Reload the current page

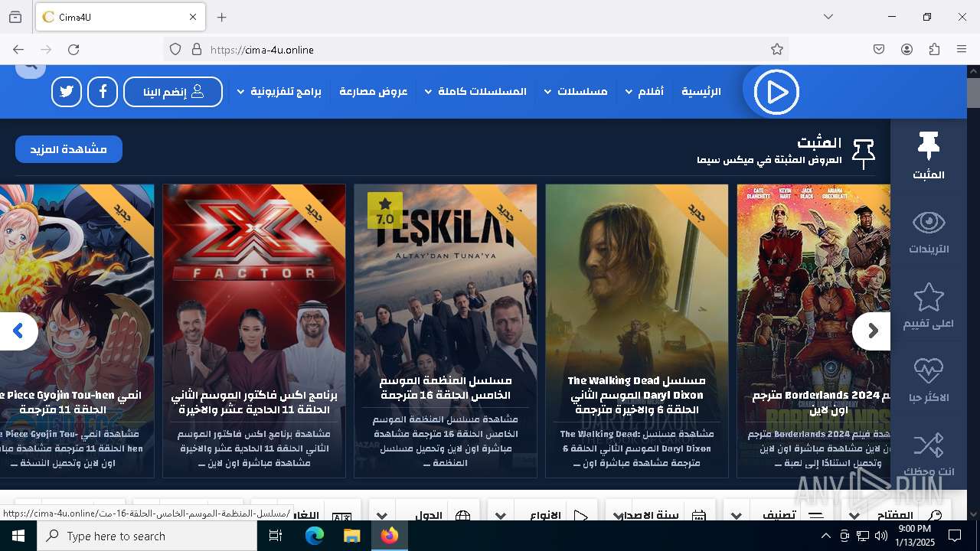coord(73,49)
